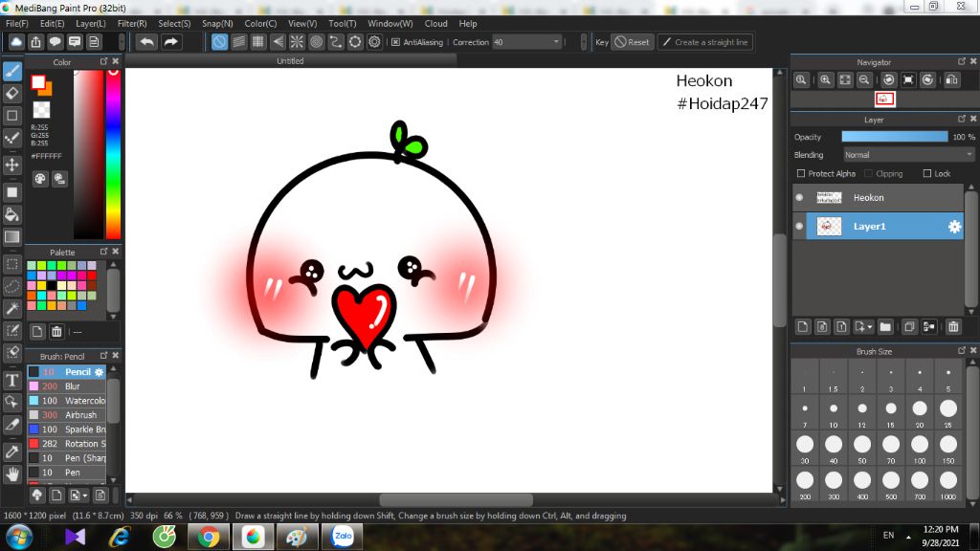This screenshot has height=551, width=980.
Task: Select the Move tool
Action: (11, 165)
